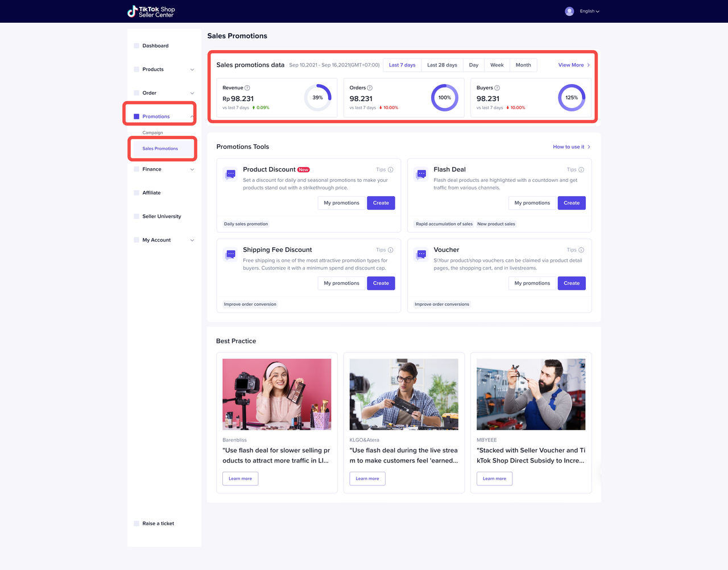Switch data range to Month
Screen dimensions: 728x570
pos(523,65)
